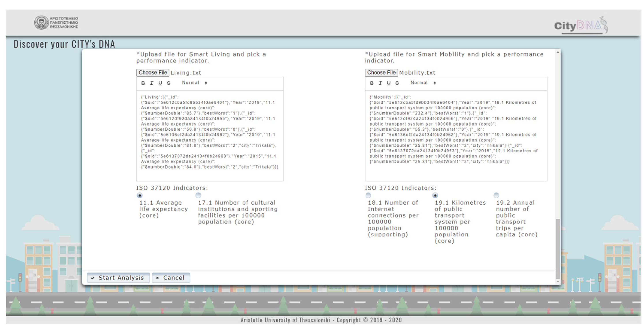Image resolution: width=644 pixels, height=332 pixels.
Task: Toggle strikethrough in the Living editor toolbar
Action: 169,83
